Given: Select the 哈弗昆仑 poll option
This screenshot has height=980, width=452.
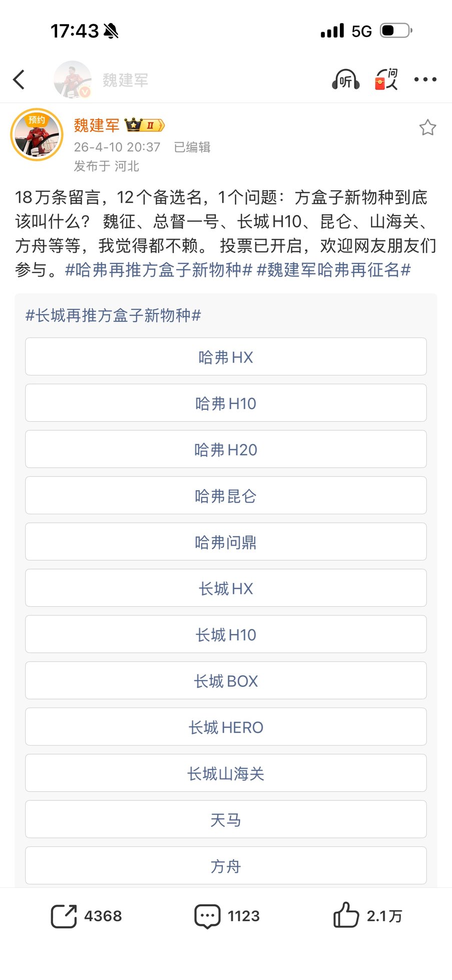Looking at the screenshot, I should coord(226,496).
